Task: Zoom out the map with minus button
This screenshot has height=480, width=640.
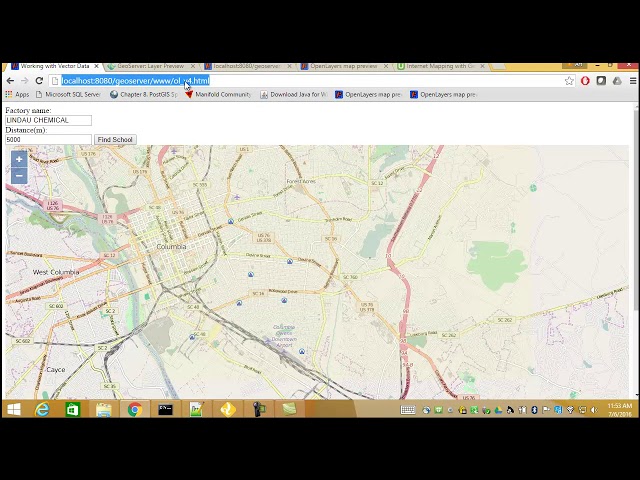Action: coord(19,176)
